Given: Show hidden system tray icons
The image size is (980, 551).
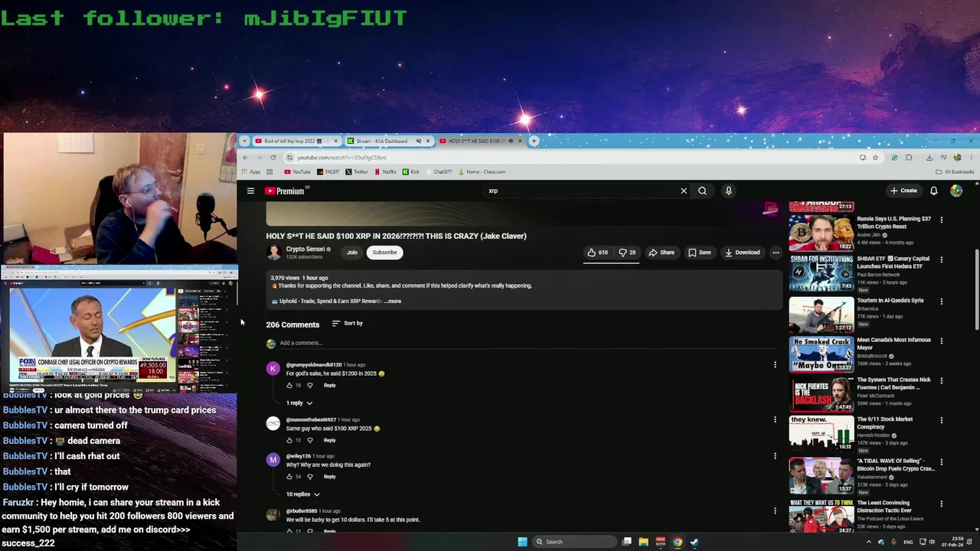Looking at the screenshot, I should point(868,542).
